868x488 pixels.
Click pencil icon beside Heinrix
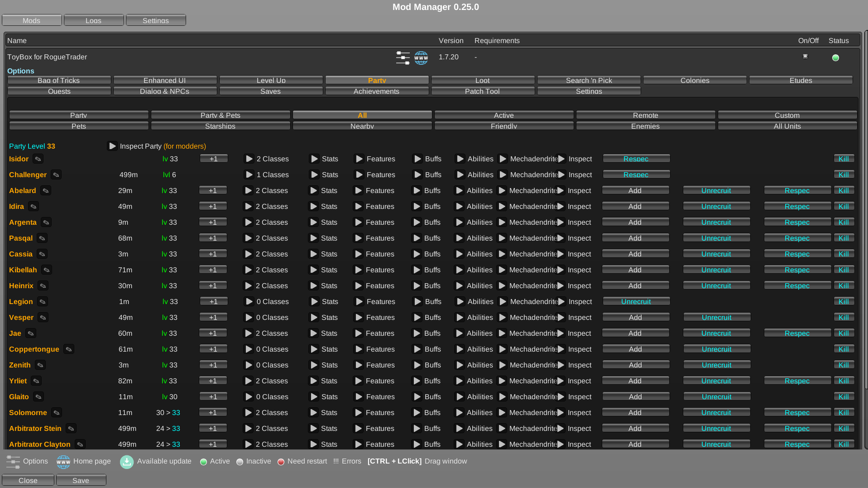pos(43,286)
